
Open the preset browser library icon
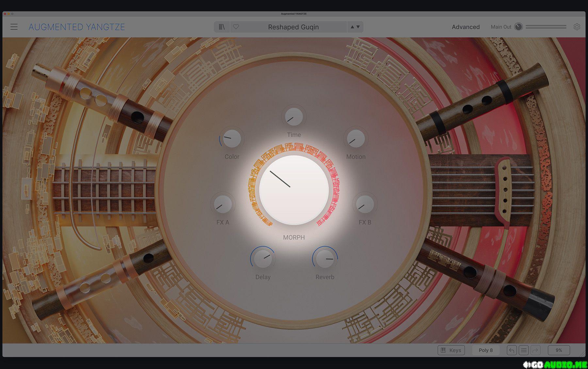[x=222, y=27]
